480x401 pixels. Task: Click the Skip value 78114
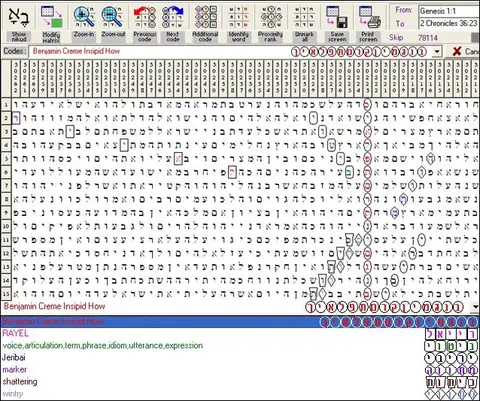[428, 38]
